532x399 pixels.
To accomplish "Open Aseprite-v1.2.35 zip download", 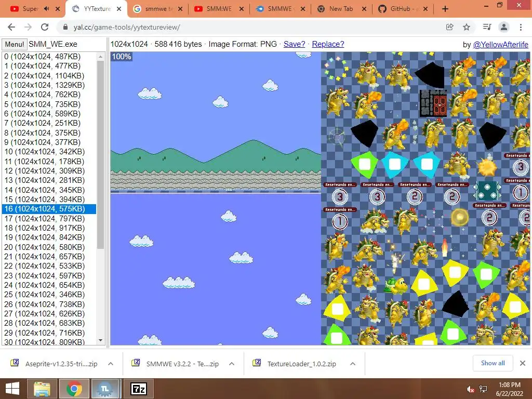I will (x=61, y=364).
